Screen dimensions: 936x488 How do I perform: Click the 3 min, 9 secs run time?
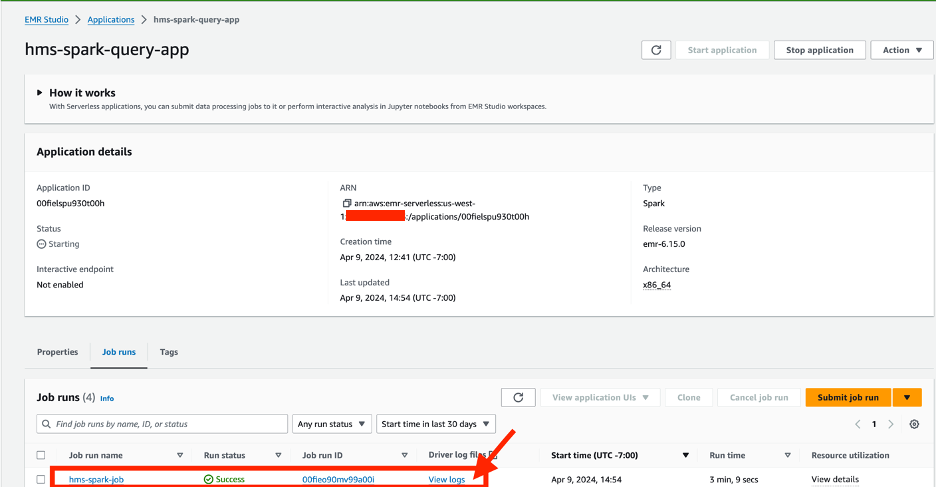pos(734,480)
